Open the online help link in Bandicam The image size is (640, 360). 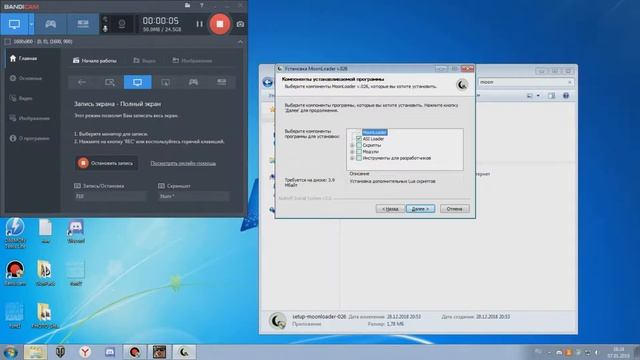183,163
